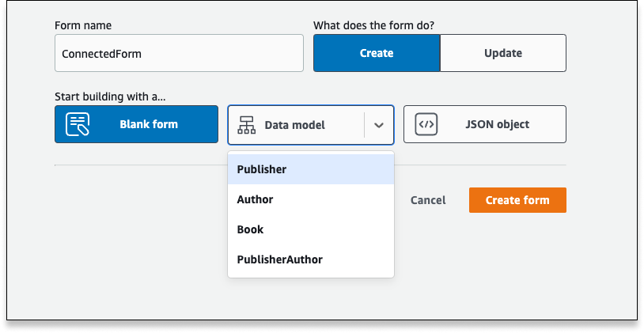Select PublisherAuthor in the dropdown list

311,259
